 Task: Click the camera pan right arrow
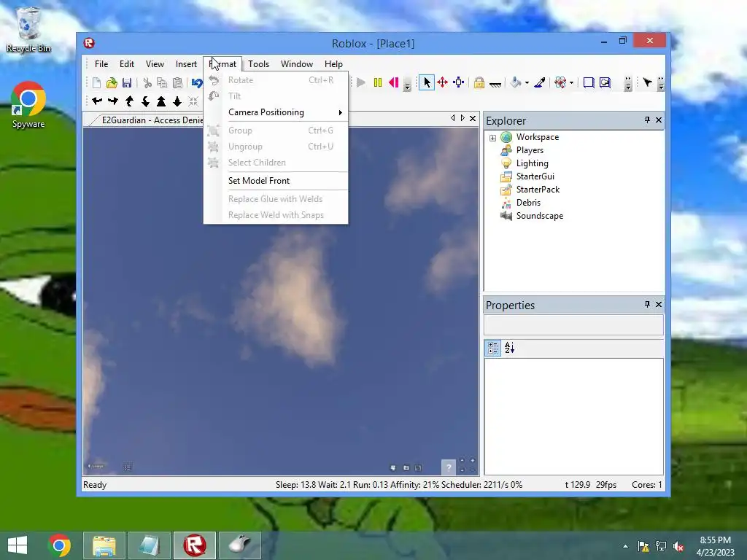tap(113, 101)
